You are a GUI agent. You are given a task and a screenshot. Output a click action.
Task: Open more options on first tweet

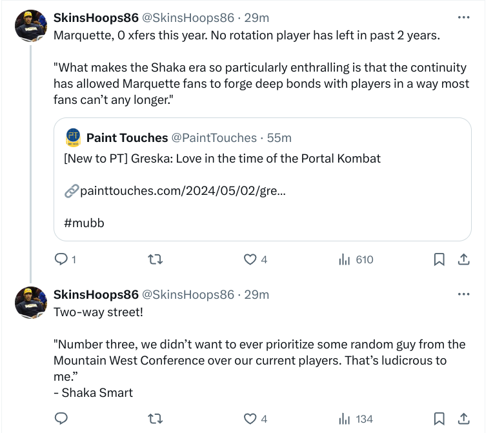[x=463, y=17]
